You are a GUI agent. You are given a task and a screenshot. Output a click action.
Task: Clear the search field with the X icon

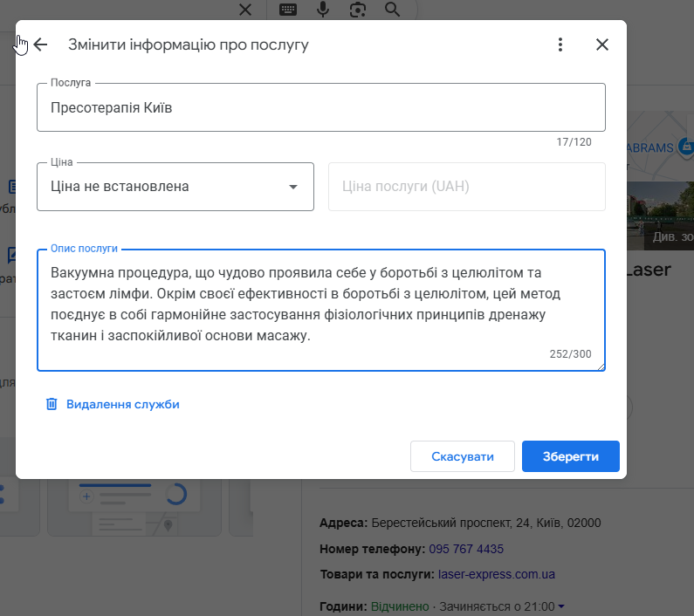[x=245, y=10]
